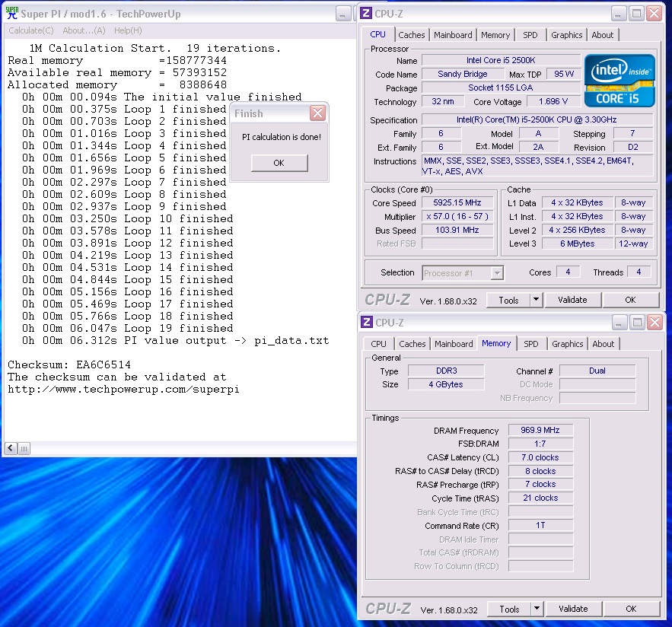Image resolution: width=672 pixels, height=627 pixels.
Task: Click the Checksum: EA6C6514 line
Action: (69, 364)
